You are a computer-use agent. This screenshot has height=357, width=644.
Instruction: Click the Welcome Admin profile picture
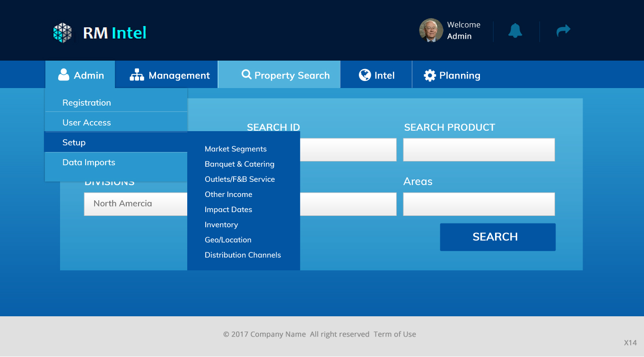coord(430,30)
